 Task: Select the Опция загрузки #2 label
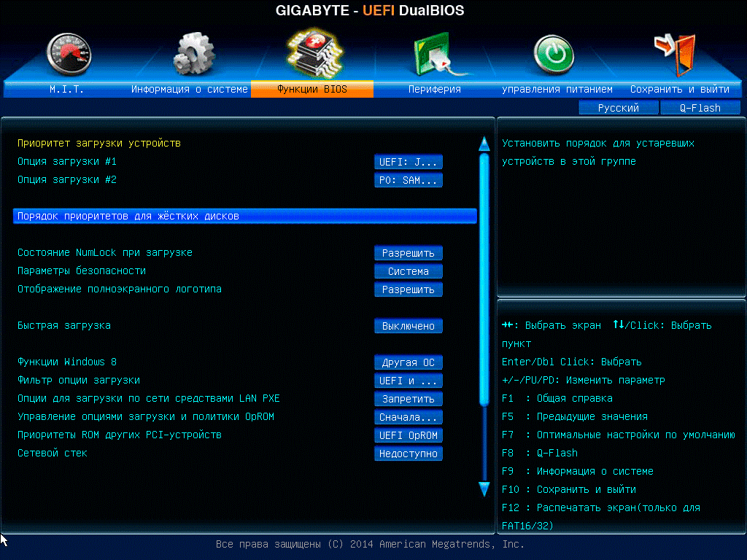66,179
